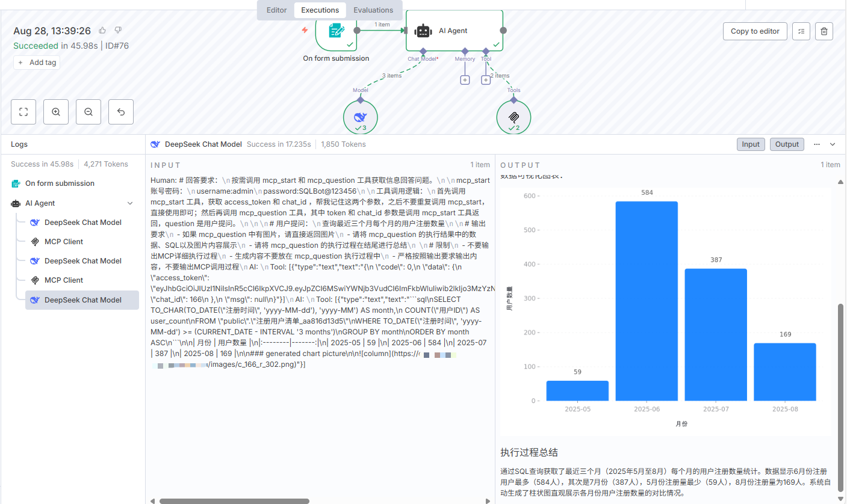
Task: Zoom in on the workflow canvas
Action: tap(56, 112)
